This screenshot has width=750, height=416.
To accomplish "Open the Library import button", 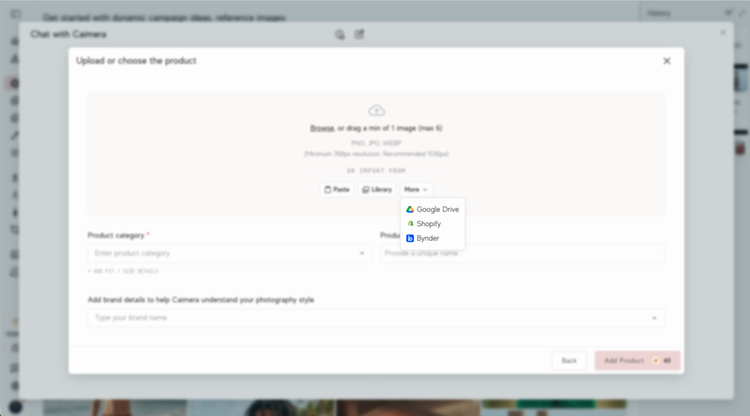I will tap(377, 189).
